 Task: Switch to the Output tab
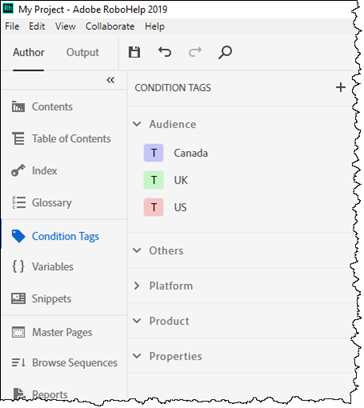point(82,52)
